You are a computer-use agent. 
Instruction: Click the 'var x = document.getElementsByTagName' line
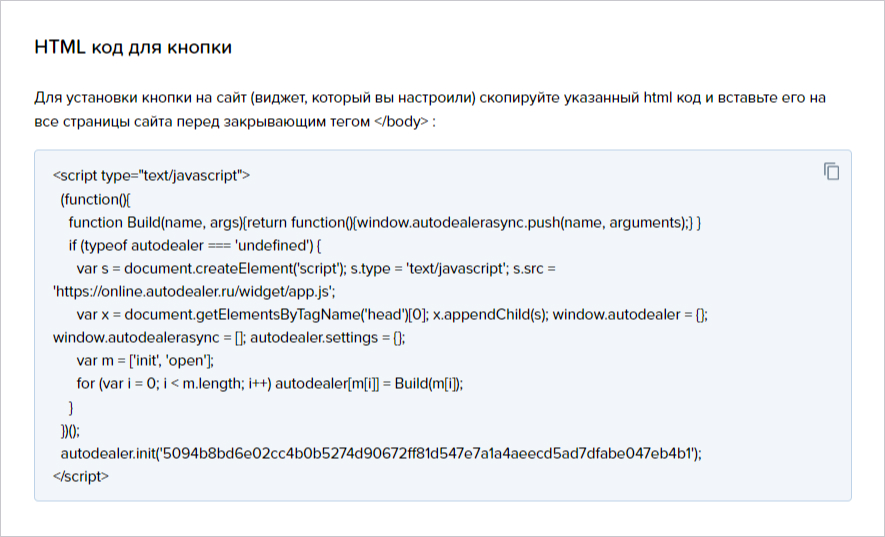click(392, 315)
